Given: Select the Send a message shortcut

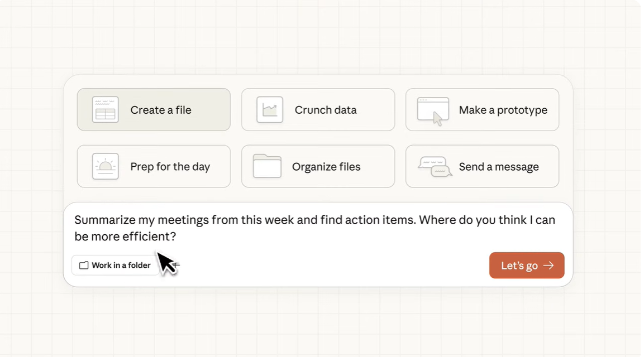Looking at the screenshot, I should [x=482, y=166].
